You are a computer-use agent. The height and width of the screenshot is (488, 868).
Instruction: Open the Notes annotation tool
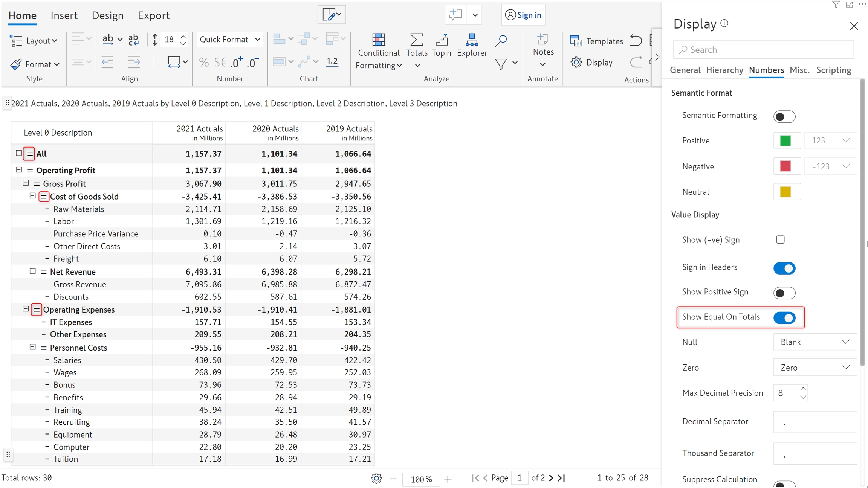pos(543,40)
